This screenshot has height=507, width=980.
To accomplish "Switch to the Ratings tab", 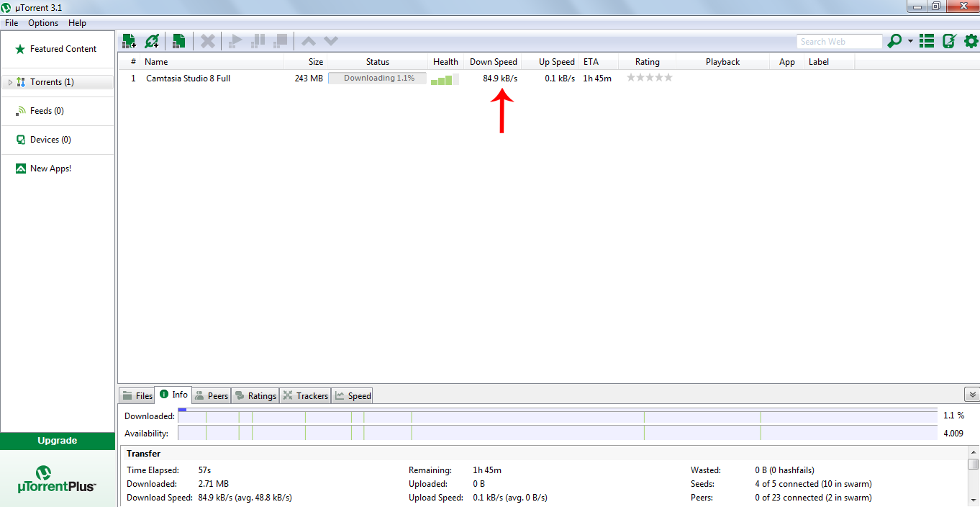I will [255, 395].
